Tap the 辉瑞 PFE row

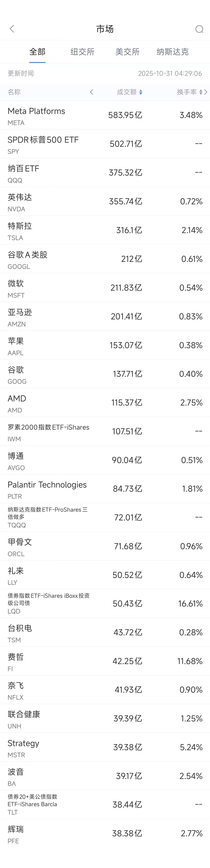(105, 833)
